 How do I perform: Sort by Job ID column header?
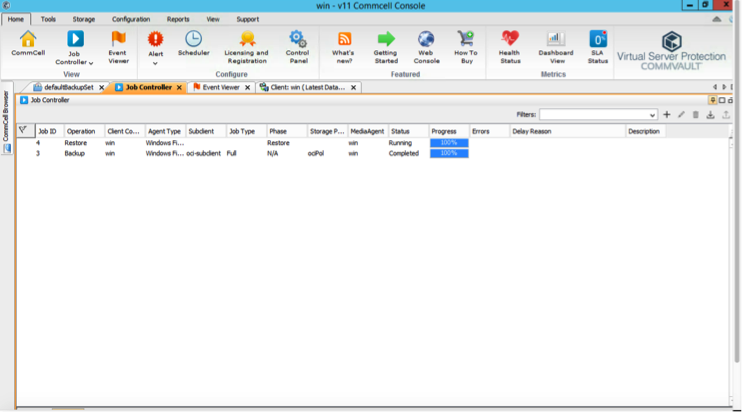point(49,131)
